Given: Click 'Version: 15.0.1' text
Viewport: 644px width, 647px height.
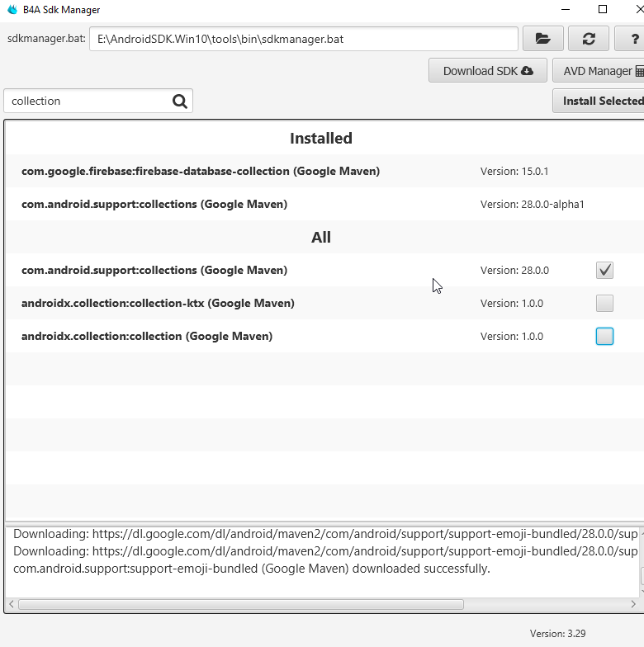Looking at the screenshot, I should click(x=514, y=172).
